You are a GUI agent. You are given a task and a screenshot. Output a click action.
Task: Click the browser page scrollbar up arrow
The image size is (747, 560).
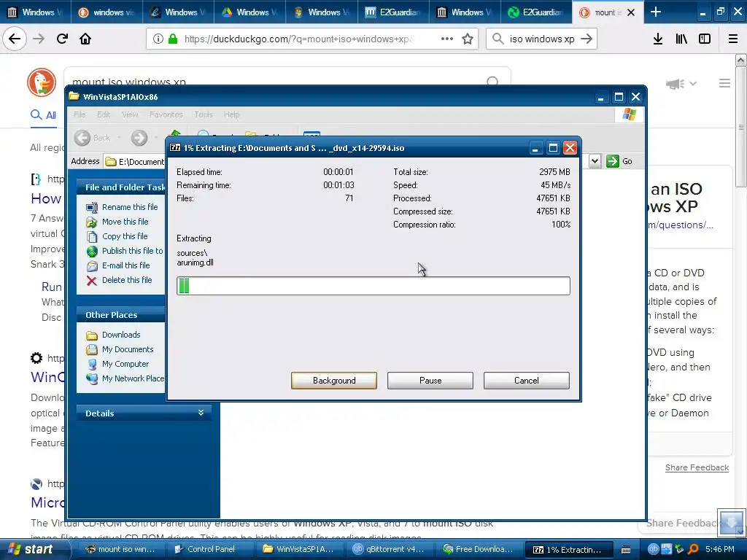(740, 60)
